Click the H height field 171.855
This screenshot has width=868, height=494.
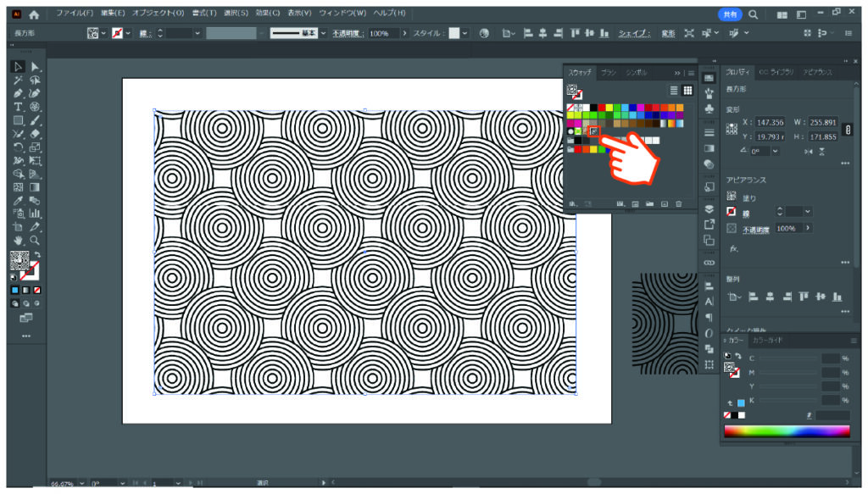822,136
